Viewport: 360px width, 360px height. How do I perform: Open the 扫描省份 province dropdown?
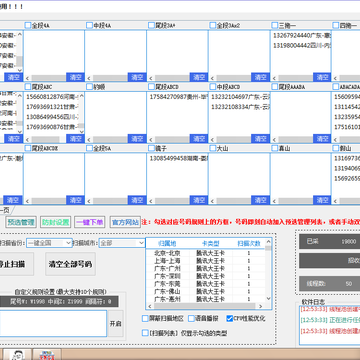(x=49, y=243)
